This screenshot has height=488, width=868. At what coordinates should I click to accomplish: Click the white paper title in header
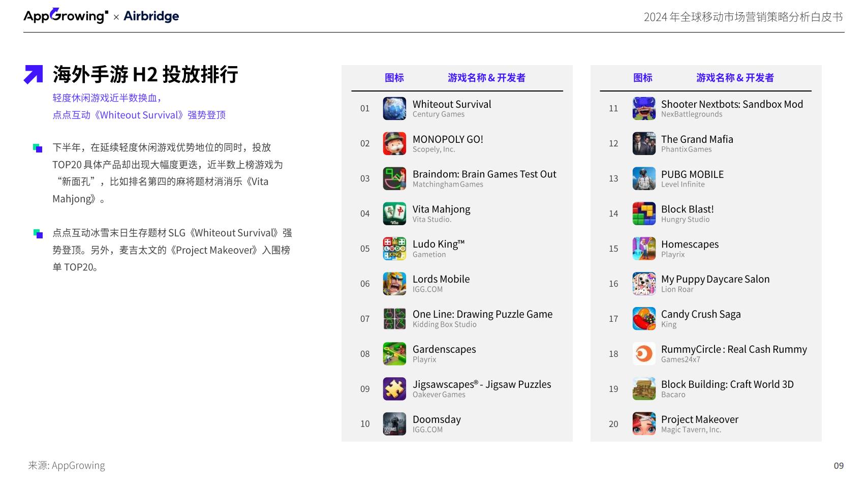pos(743,17)
